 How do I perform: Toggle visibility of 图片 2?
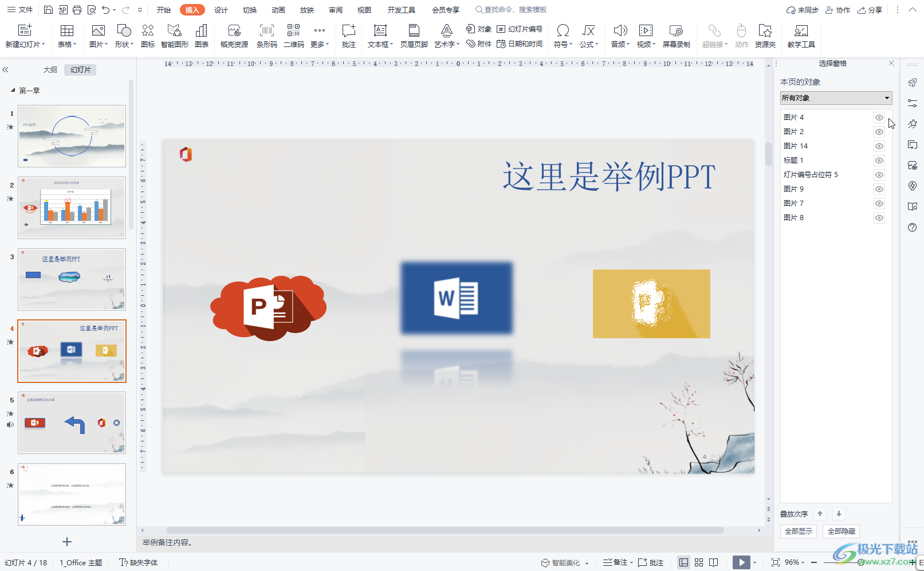tap(879, 132)
